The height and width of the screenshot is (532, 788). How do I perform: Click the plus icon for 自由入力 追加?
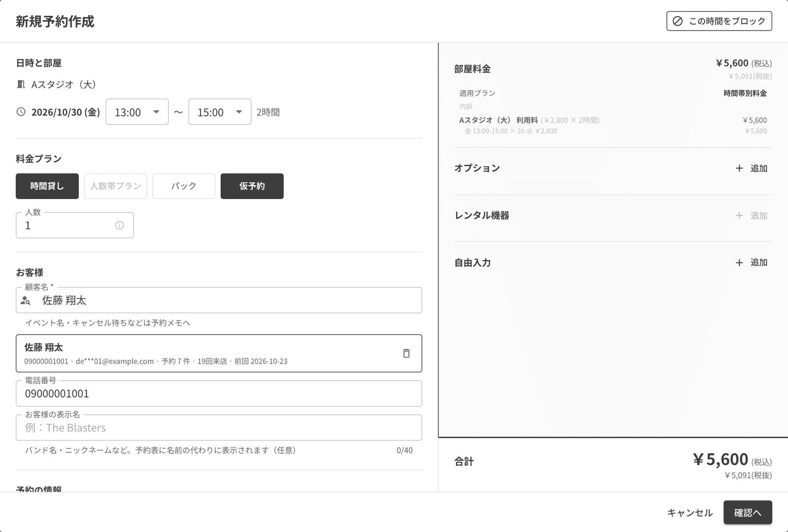pos(739,263)
